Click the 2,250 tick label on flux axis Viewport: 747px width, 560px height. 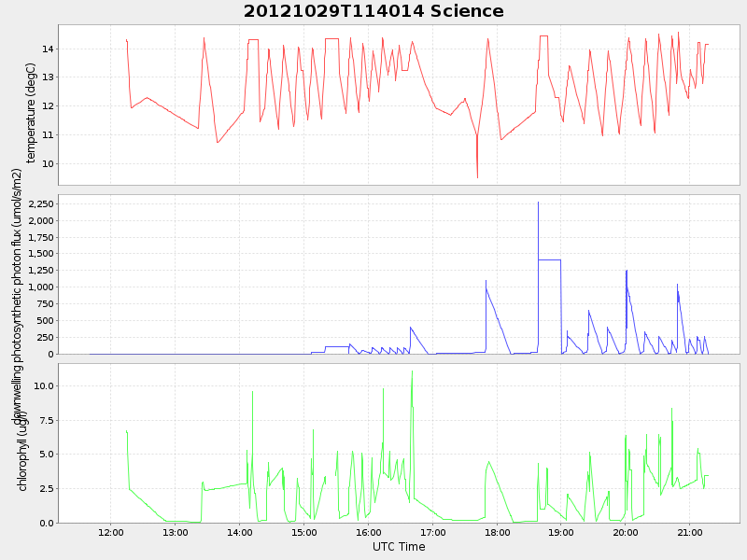pos(37,203)
